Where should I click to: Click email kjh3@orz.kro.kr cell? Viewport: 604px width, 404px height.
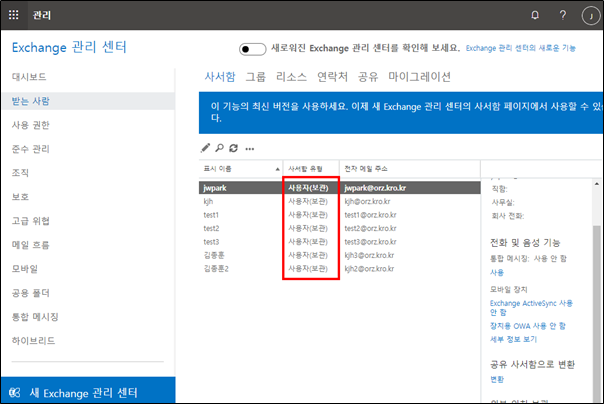pos(369,255)
